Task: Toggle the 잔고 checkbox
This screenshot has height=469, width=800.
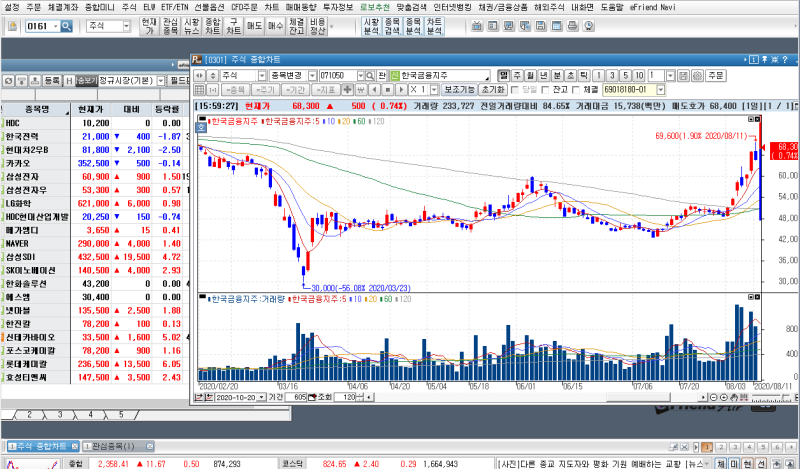Action: pyautogui.click(x=545, y=90)
